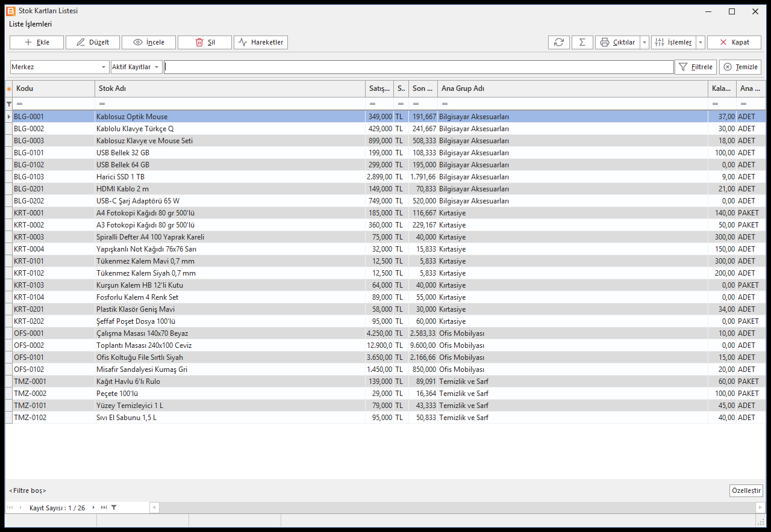Image resolution: width=771 pixels, height=532 pixels.
Task: Sort by the Kodu column header
Action: (x=54, y=89)
